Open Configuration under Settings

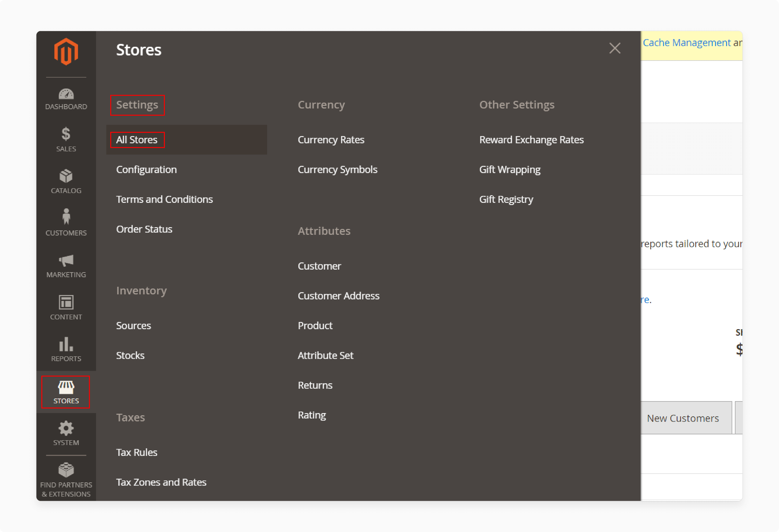[146, 170]
